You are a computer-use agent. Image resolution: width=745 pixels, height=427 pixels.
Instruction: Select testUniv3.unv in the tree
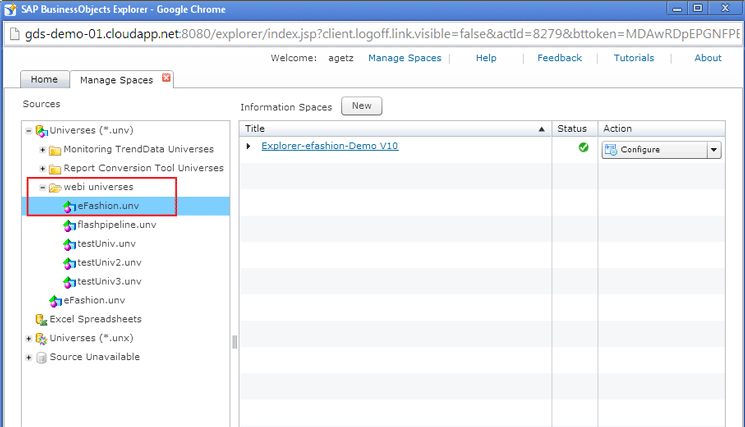tap(109, 282)
